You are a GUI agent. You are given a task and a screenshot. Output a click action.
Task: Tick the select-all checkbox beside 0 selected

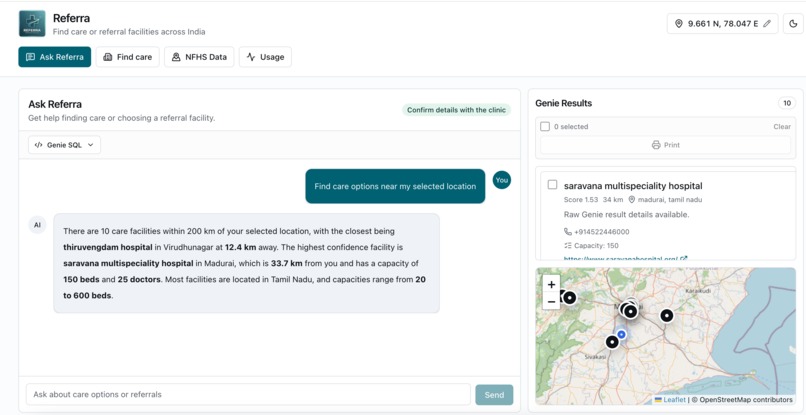(545, 127)
